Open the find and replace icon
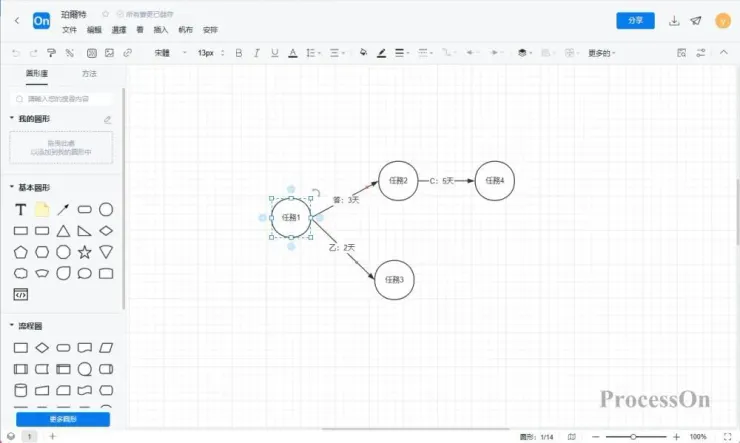Image resolution: width=740 pixels, height=443 pixels. point(681,53)
